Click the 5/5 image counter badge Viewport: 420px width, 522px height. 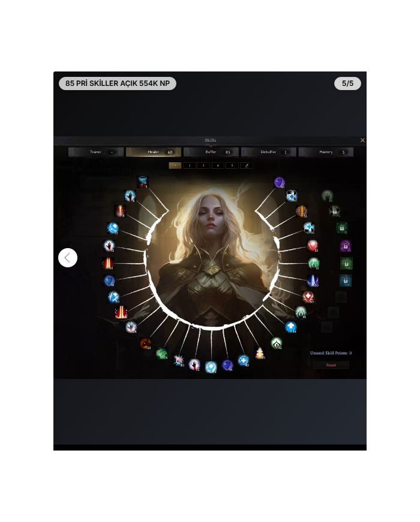coord(347,83)
